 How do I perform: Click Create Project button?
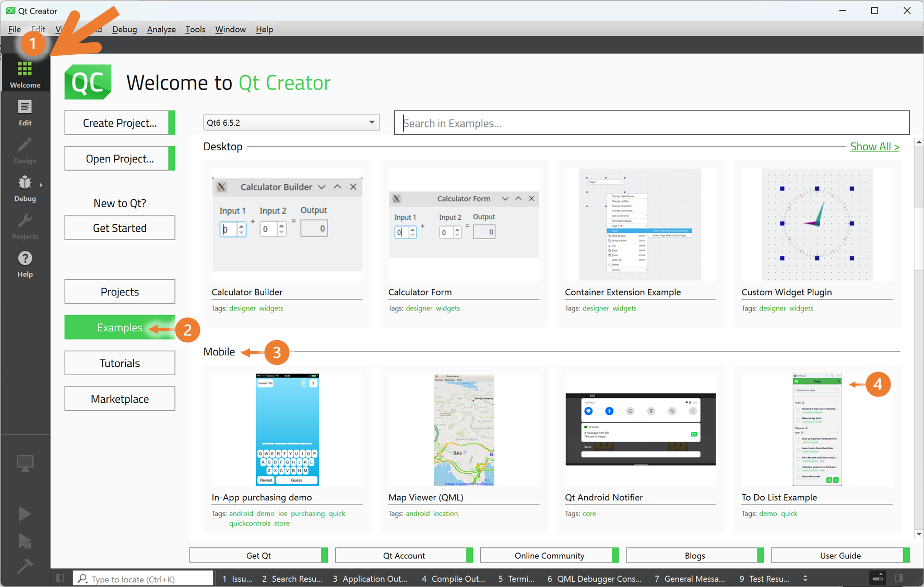pyautogui.click(x=120, y=123)
